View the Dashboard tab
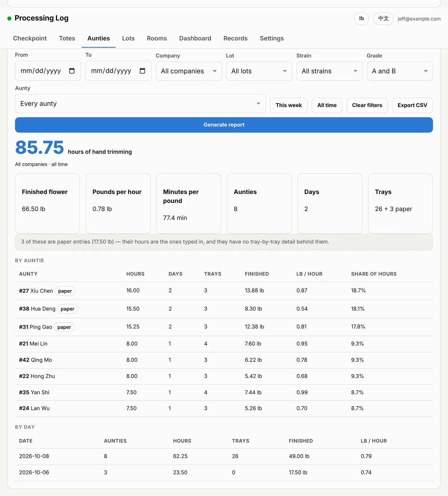This screenshot has height=496, width=448. [195, 38]
